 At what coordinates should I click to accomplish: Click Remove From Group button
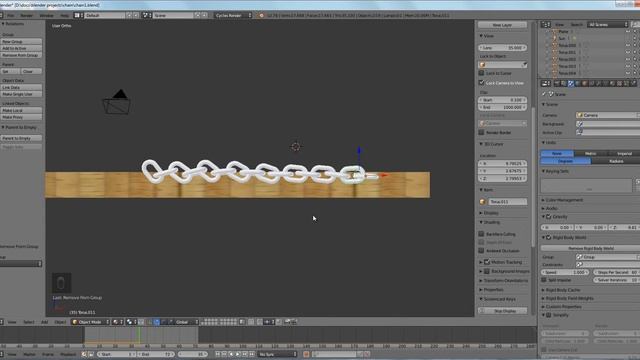point(21,55)
